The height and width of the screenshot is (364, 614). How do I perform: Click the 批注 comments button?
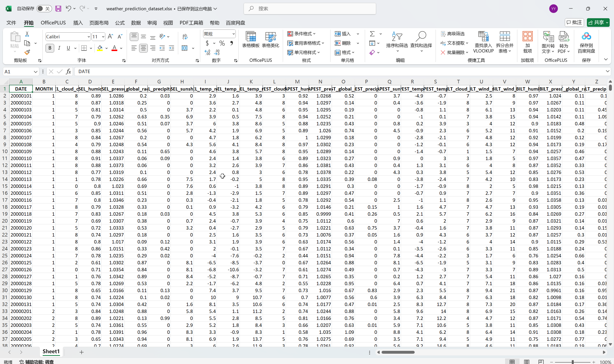(574, 23)
